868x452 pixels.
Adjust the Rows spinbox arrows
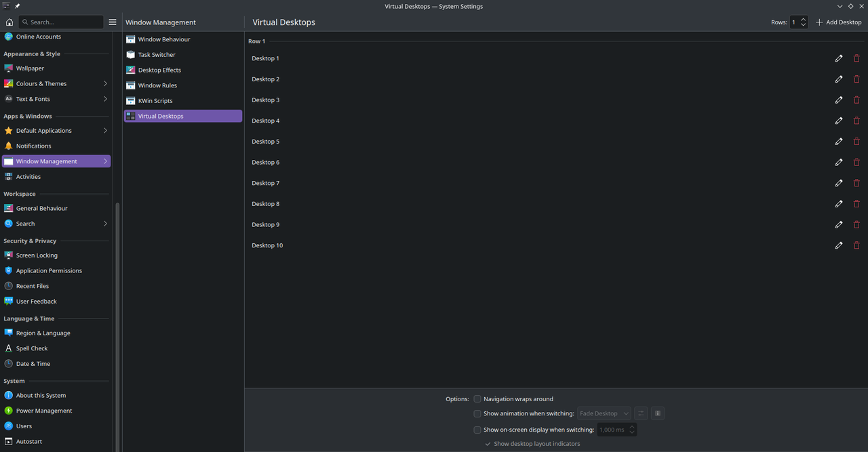804,22
